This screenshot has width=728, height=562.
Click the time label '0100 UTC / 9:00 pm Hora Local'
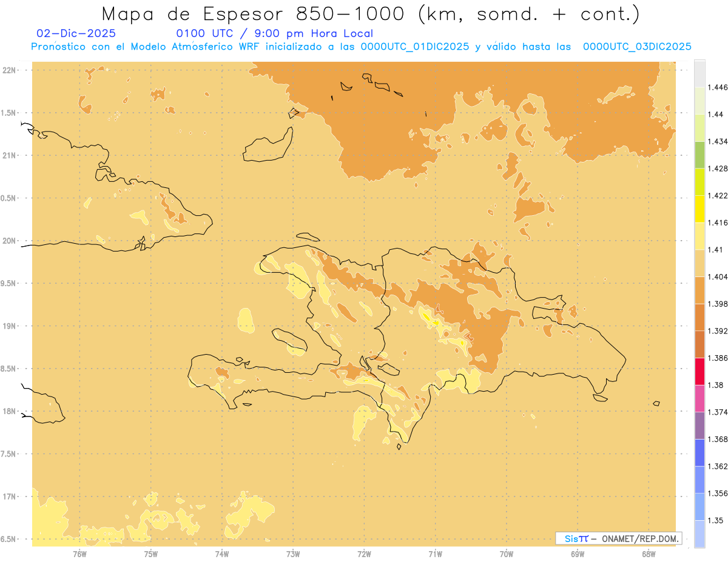pyautogui.click(x=275, y=33)
